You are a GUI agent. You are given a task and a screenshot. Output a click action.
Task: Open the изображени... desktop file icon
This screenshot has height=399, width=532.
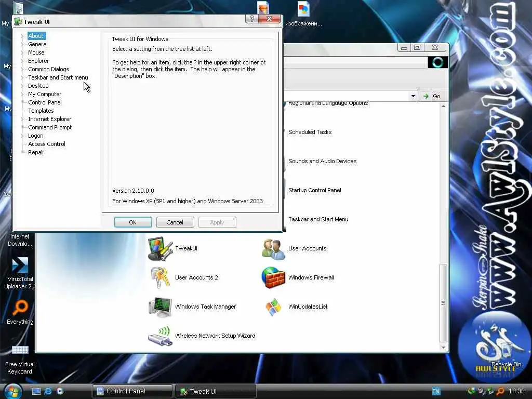click(x=303, y=9)
